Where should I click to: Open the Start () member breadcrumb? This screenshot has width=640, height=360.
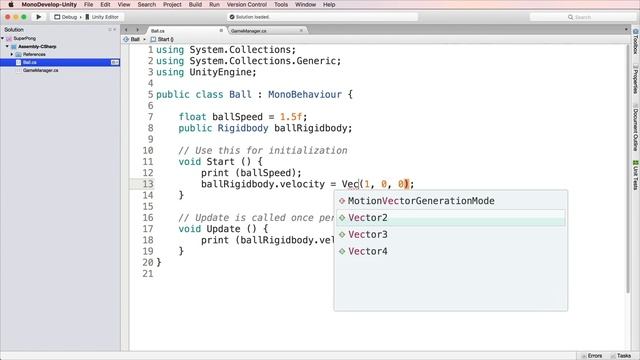[162, 39]
